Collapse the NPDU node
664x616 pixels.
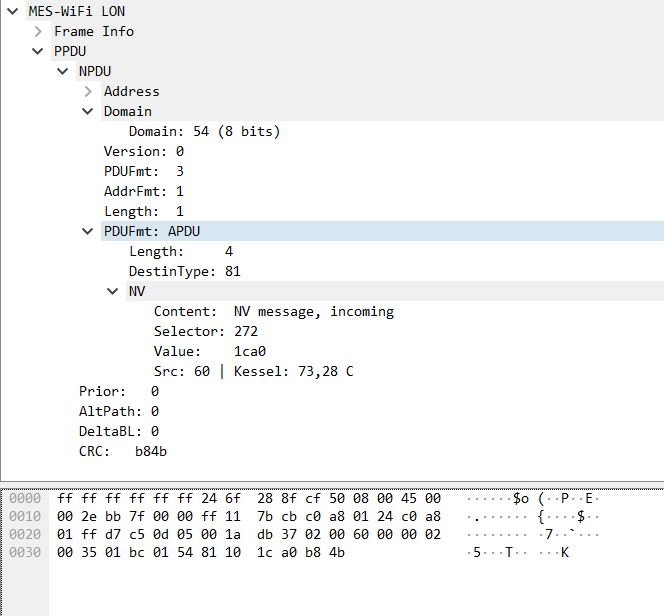coord(63,71)
